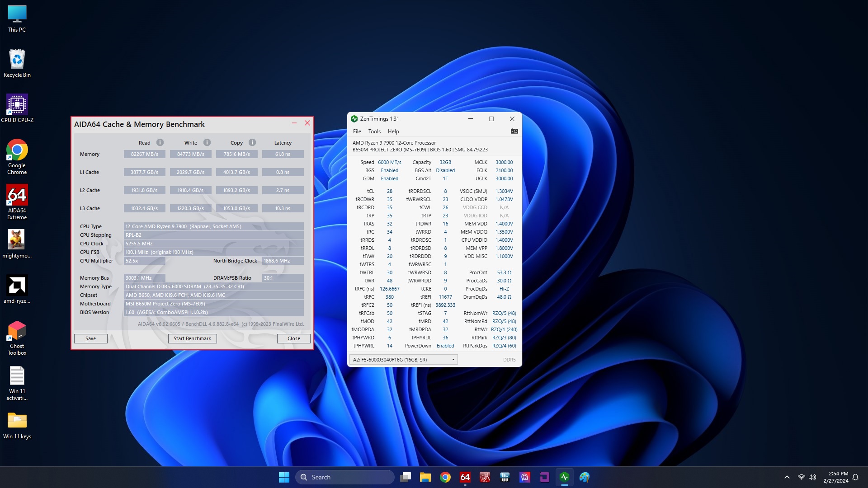Screen dimensions: 868x488
Task: Open the notification bell
Action: point(855,477)
